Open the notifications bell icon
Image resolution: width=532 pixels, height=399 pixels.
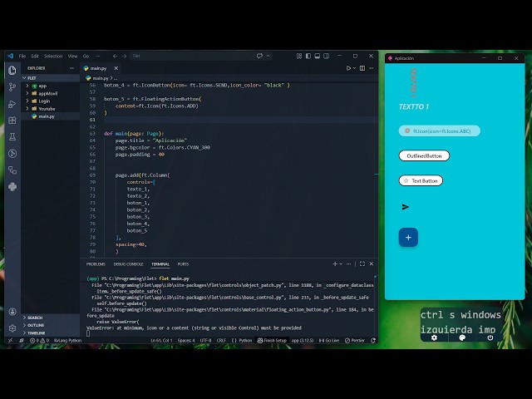coord(373,340)
